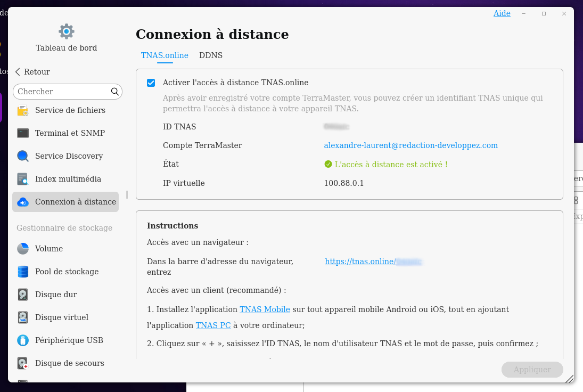Click the TNAS Mobile download link
The width and height of the screenshot is (583, 392).
[265, 309]
